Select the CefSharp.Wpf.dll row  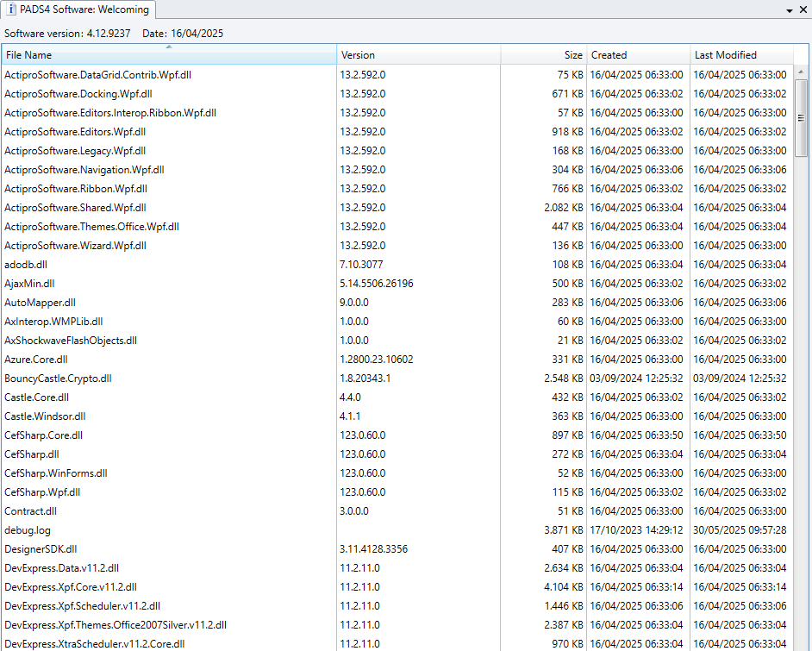click(x=397, y=492)
